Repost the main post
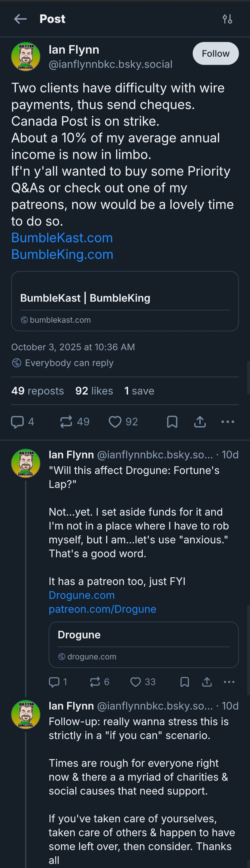The height and width of the screenshot is (868, 250). click(66, 422)
